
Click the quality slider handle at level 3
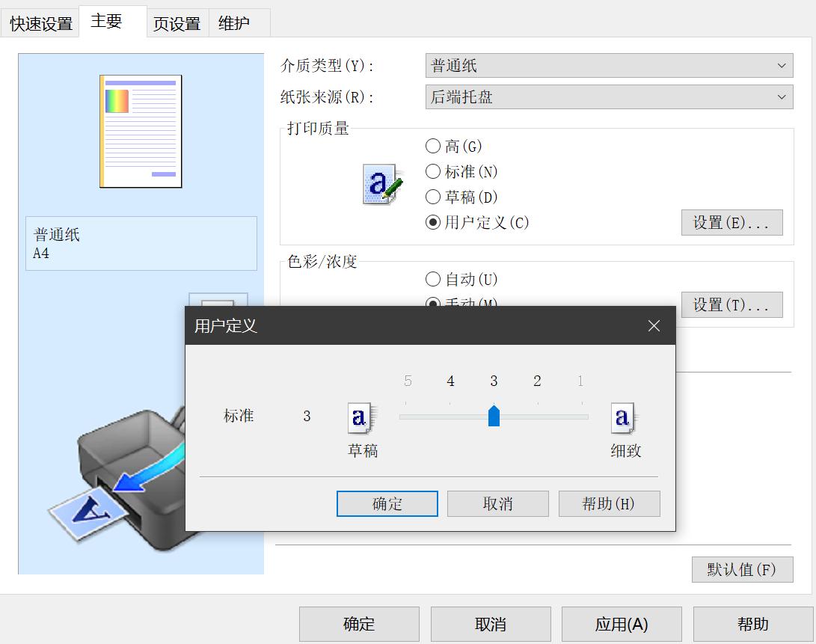494,417
